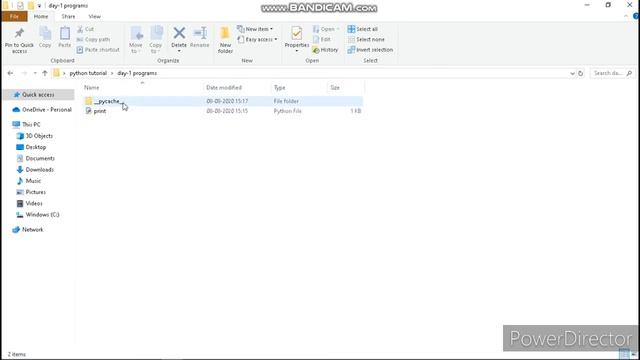Image resolution: width=640 pixels, height=360 pixels.
Task: Click the Rename ribbon icon
Action: coord(200,33)
